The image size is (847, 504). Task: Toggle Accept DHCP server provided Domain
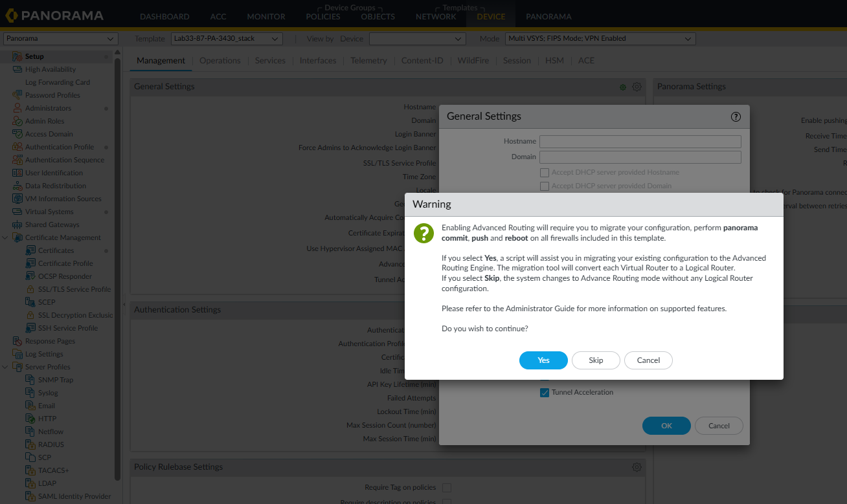[x=545, y=186]
